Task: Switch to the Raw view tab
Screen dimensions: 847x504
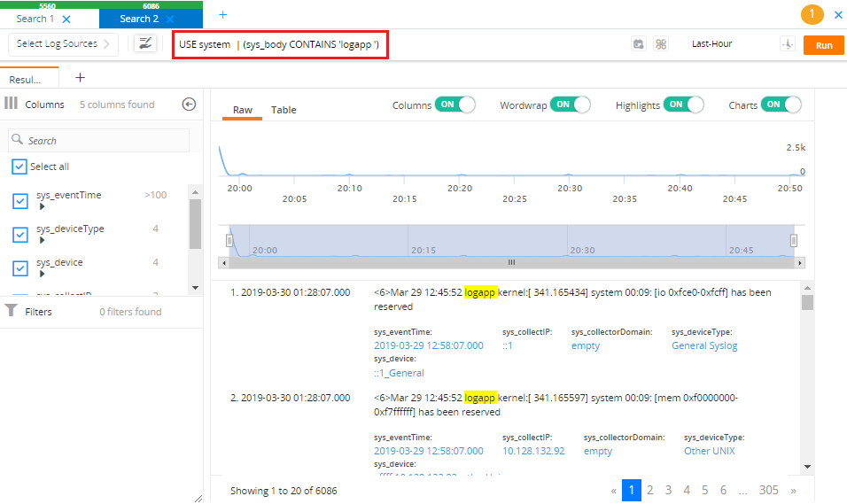Action: (x=243, y=110)
